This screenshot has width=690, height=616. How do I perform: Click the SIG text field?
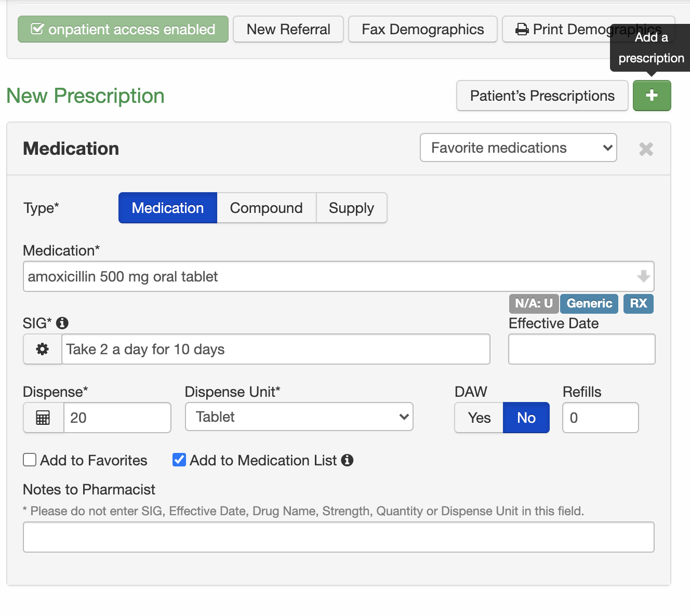tap(276, 349)
